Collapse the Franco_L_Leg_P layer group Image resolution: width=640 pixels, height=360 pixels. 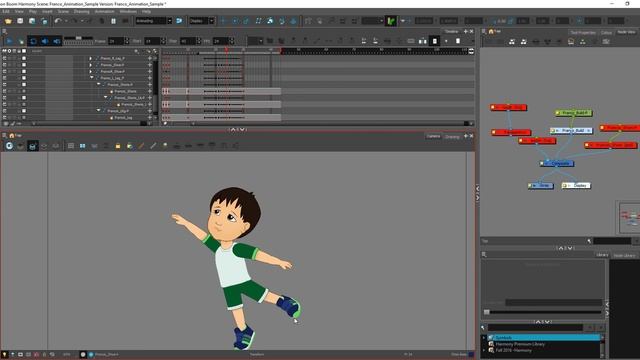point(91,78)
